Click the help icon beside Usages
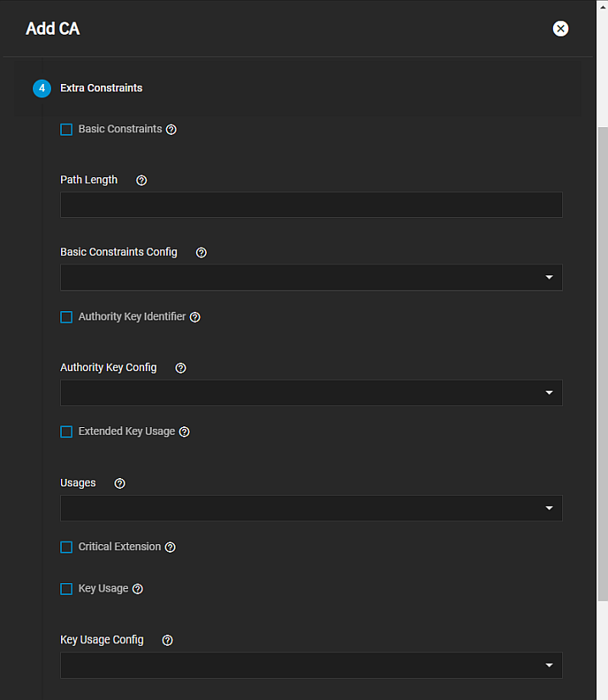The width and height of the screenshot is (608, 700). pyautogui.click(x=120, y=483)
